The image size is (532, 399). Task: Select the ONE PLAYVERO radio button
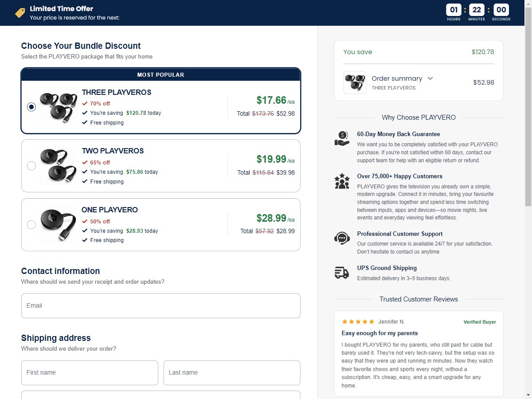pos(31,225)
